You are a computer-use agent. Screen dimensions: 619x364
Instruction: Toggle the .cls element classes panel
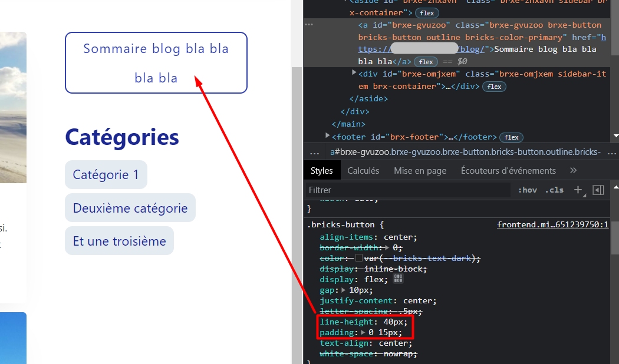pos(554,190)
